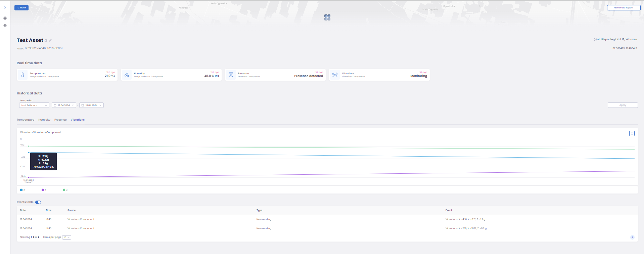This screenshot has width=644, height=254.
Task: Switch to the Presence tab
Action: 60,120
